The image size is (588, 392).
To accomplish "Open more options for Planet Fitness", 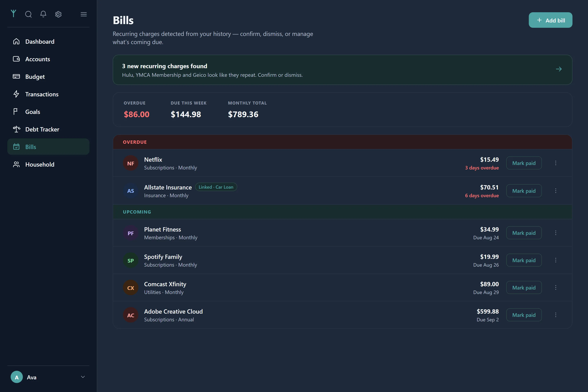I will click(x=556, y=233).
